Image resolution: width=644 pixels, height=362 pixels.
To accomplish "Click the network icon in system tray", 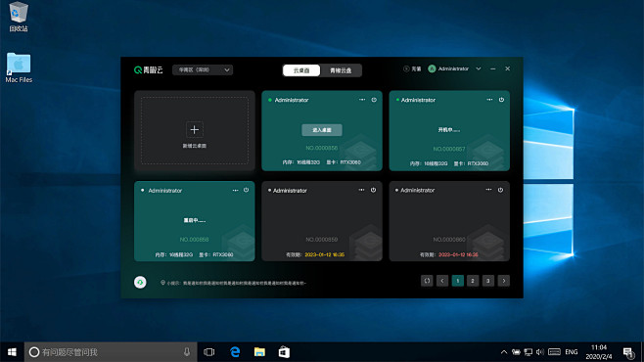I will (529, 352).
